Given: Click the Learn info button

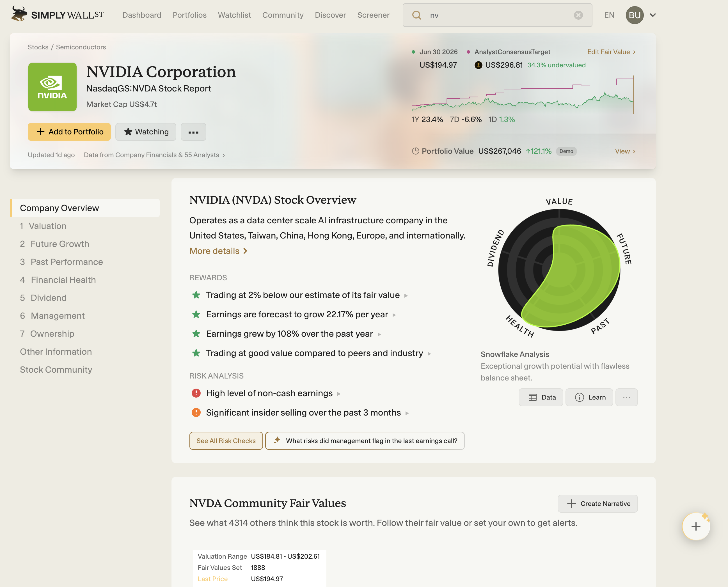Looking at the screenshot, I should click(x=589, y=397).
